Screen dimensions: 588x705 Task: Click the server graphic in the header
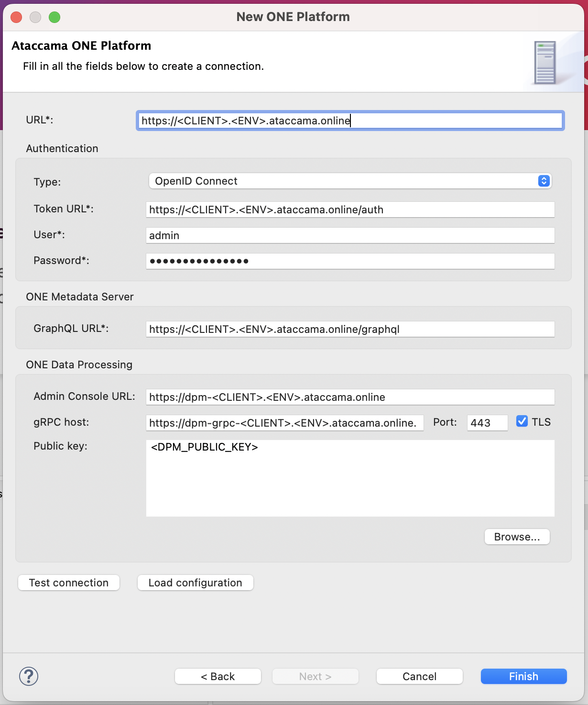(x=545, y=62)
